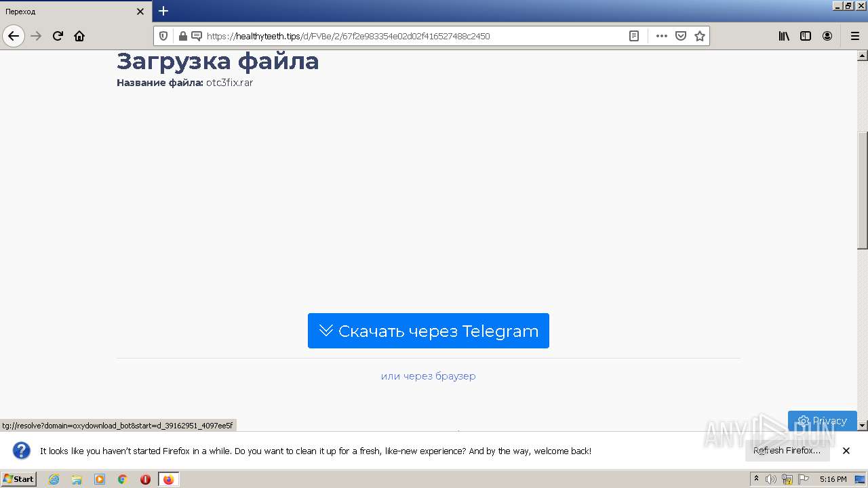Open Action Center flag icon
This screenshot has width=868, height=488.
click(804, 479)
